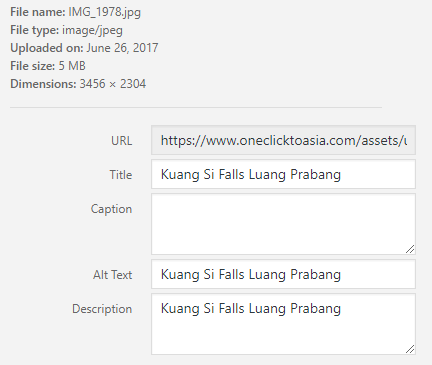Click the Caption field label
432x365 pixels.
pyautogui.click(x=111, y=209)
